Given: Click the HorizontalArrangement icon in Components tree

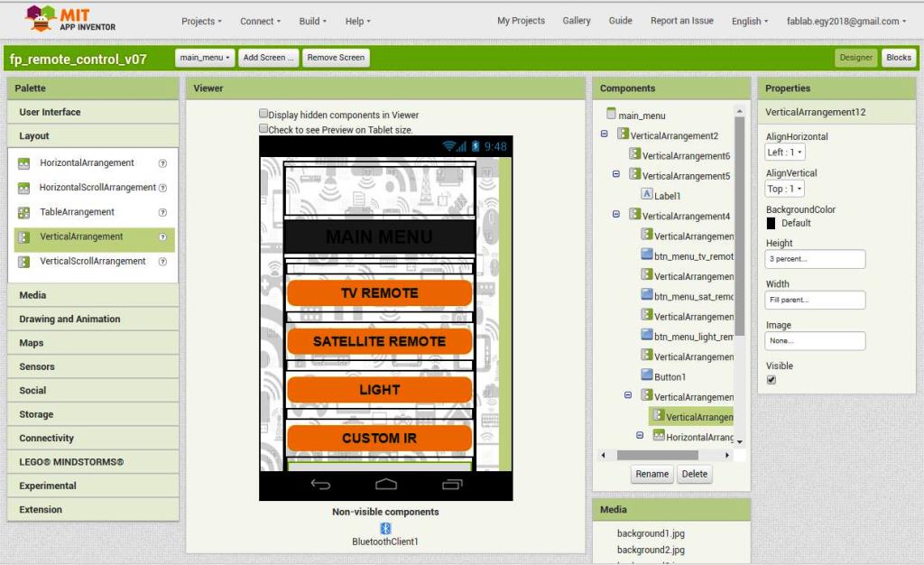Looking at the screenshot, I should 659,435.
